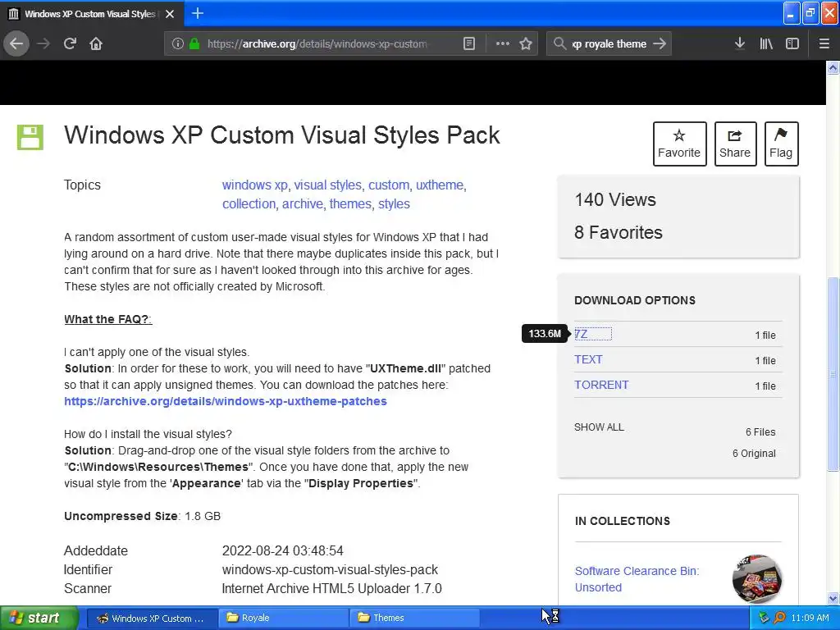The height and width of the screenshot is (630, 840).
Task: Click the '8 Favorites' text
Action: pyautogui.click(x=619, y=232)
